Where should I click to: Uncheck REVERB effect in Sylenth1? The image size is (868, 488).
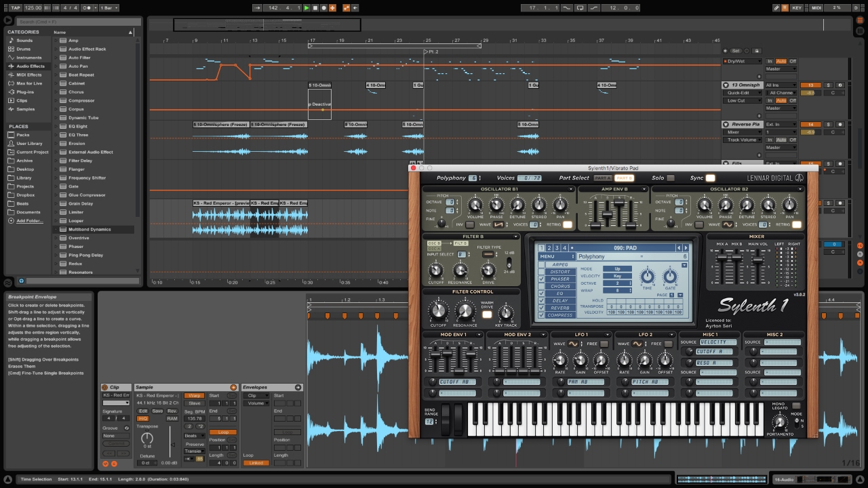[541, 308]
